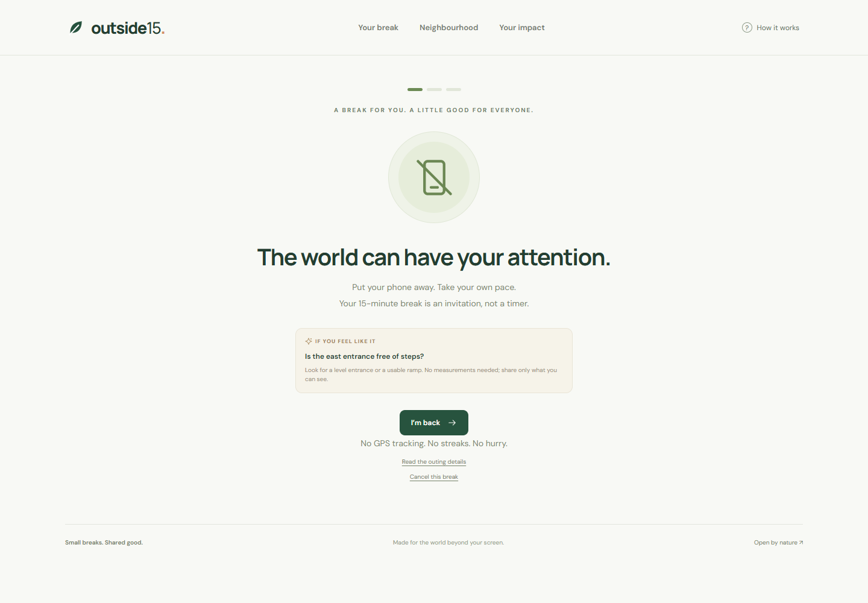The height and width of the screenshot is (603, 868).
Task: Click the 'Small breaks. Shared good.' footer text
Action: tap(104, 543)
